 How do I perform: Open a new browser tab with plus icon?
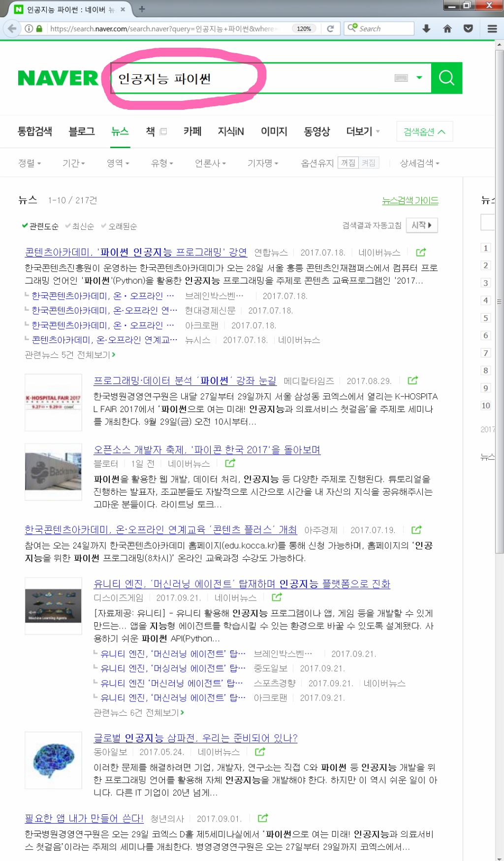tap(142, 9)
